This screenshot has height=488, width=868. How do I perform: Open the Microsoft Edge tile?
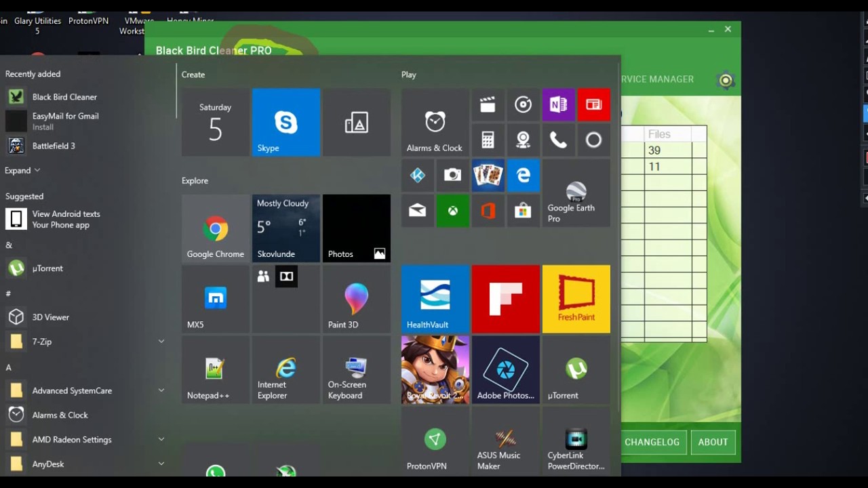(x=523, y=176)
